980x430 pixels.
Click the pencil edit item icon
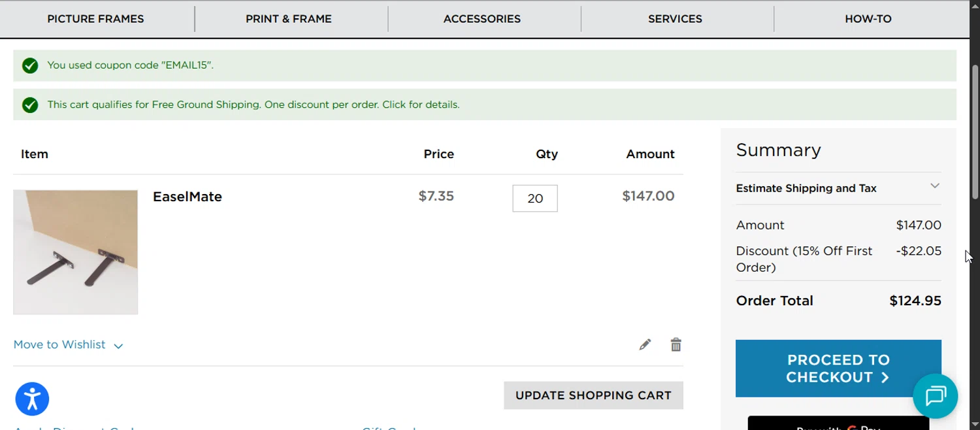pos(645,344)
